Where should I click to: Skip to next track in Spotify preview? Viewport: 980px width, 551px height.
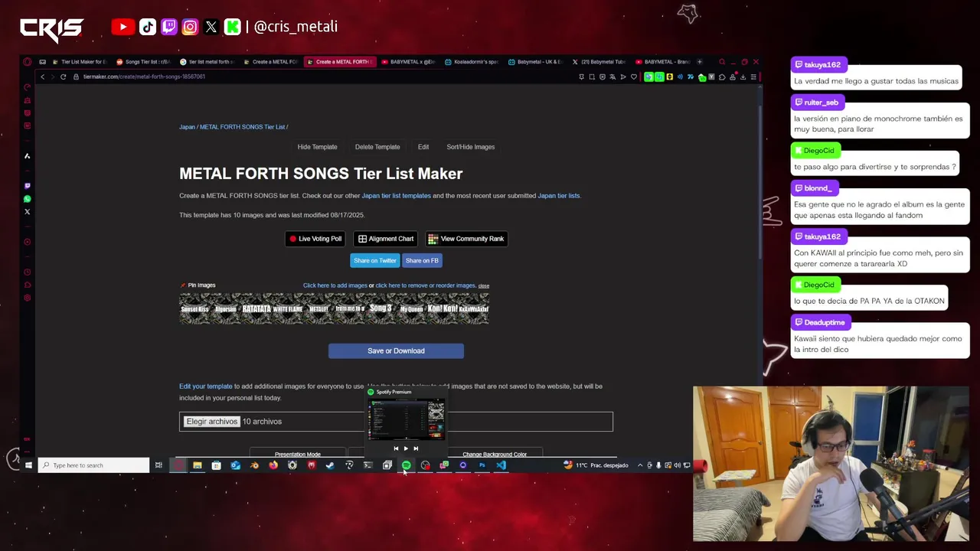pos(416,448)
